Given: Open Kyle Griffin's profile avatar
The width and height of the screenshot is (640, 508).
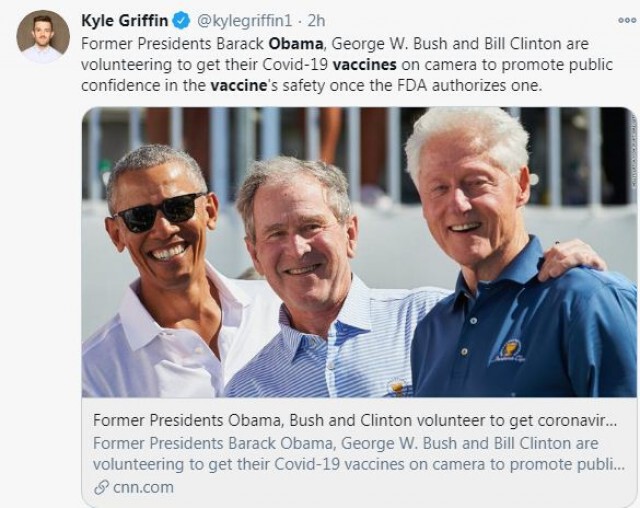Looking at the screenshot, I should (x=43, y=36).
